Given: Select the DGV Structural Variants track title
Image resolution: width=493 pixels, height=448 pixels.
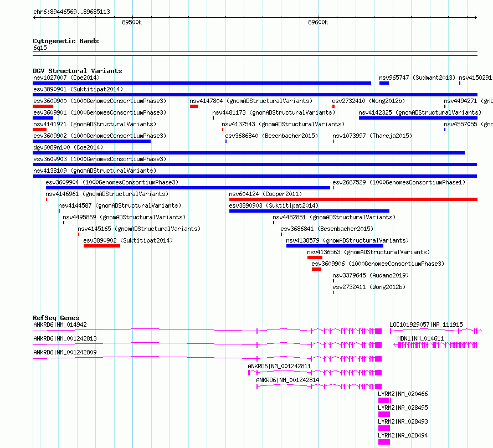Looking at the screenshot, I should (78, 71).
